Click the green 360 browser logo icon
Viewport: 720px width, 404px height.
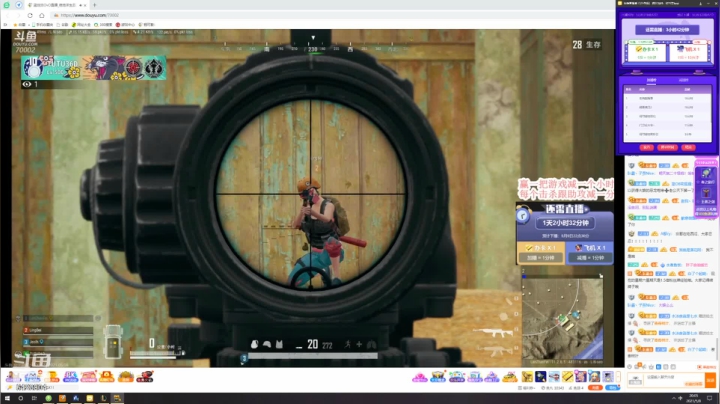(x=7, y=5)
